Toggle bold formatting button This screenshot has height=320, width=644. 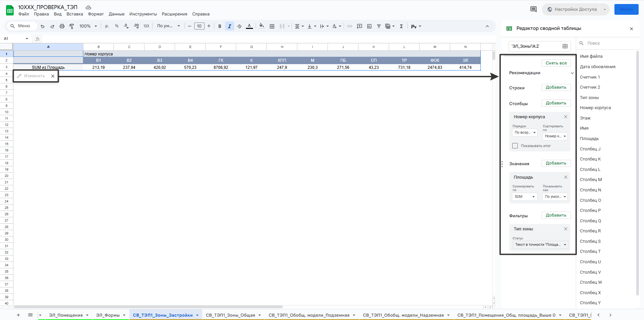[x=220, y=26]
